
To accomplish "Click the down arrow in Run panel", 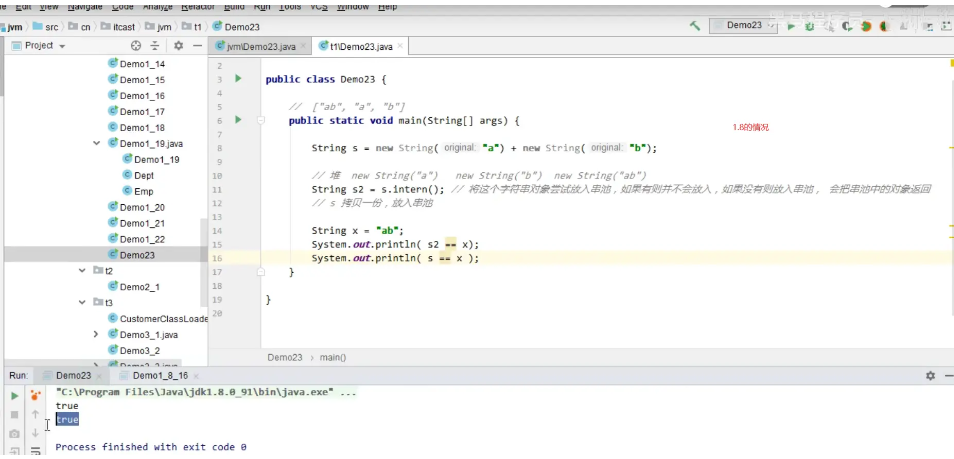I will coord(35,433).
